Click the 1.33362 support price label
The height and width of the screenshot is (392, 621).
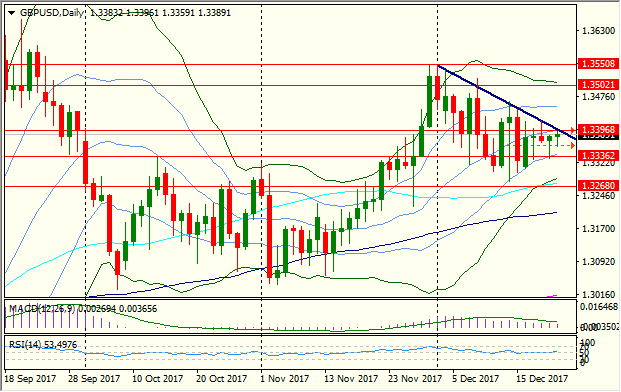pos(598,156)
